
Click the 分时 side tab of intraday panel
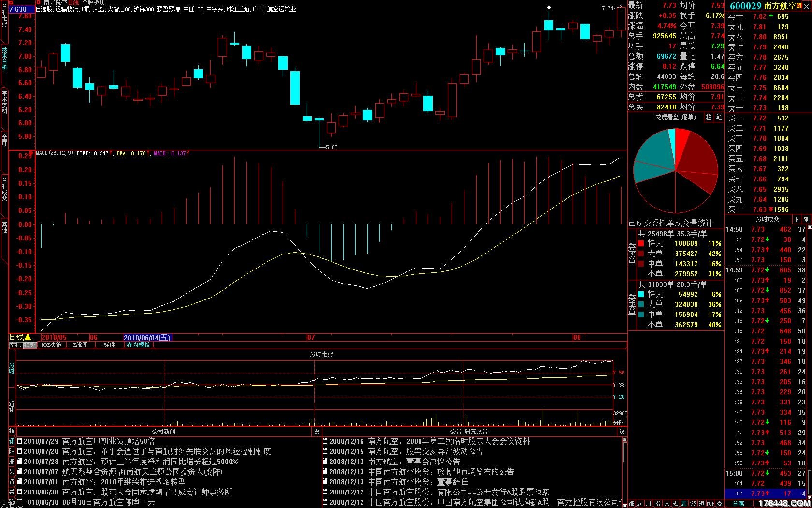(x=12, y=368)
